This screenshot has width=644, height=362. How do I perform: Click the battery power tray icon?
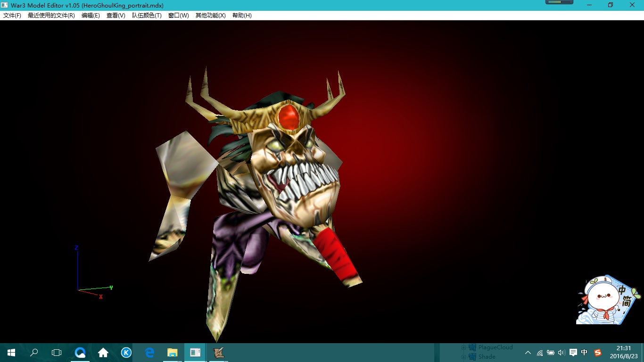pos(551,353)
